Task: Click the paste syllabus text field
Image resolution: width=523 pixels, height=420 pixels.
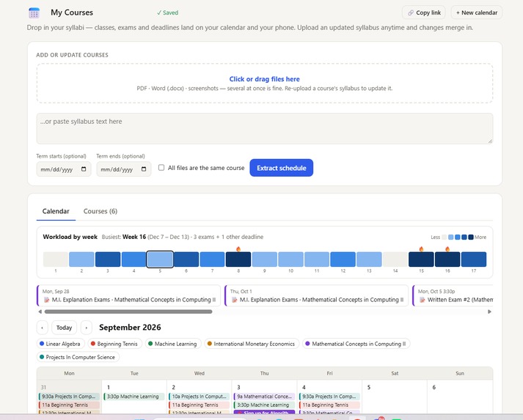Action: [x=265, y=128]
